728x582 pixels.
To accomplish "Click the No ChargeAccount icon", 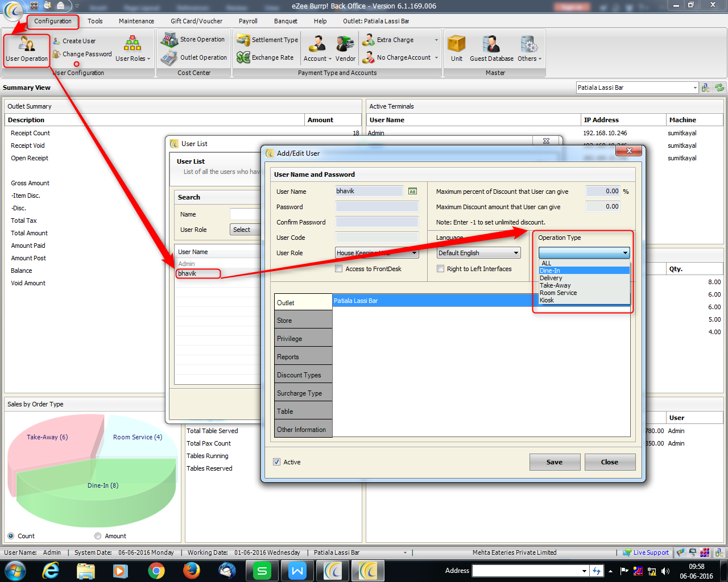I will (368, 57).
